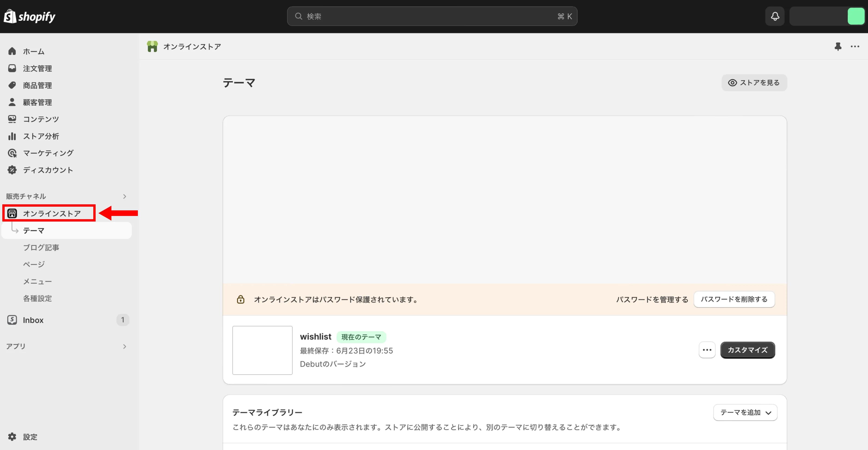The image size is (868, 450).
Task: Expand アプリ section chevron
Action: pyautogui.click(x=125, y=346)
